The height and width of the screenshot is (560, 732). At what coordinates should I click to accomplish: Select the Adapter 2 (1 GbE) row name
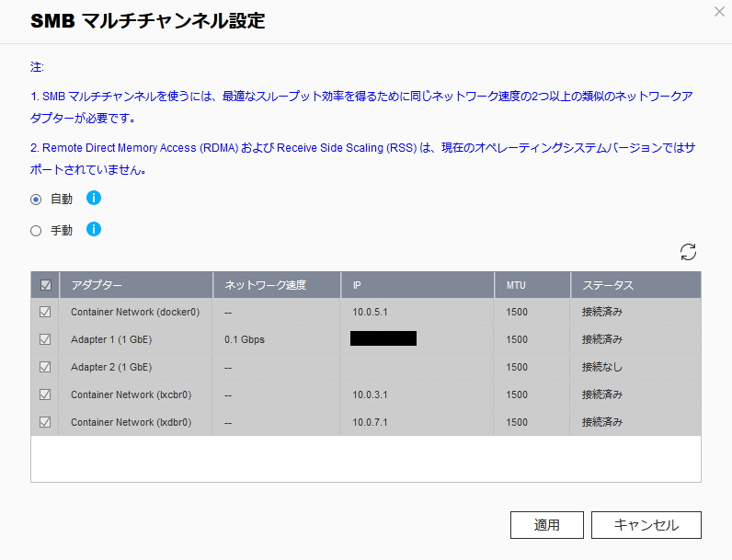pyautogui.click(x=111, y=367)
